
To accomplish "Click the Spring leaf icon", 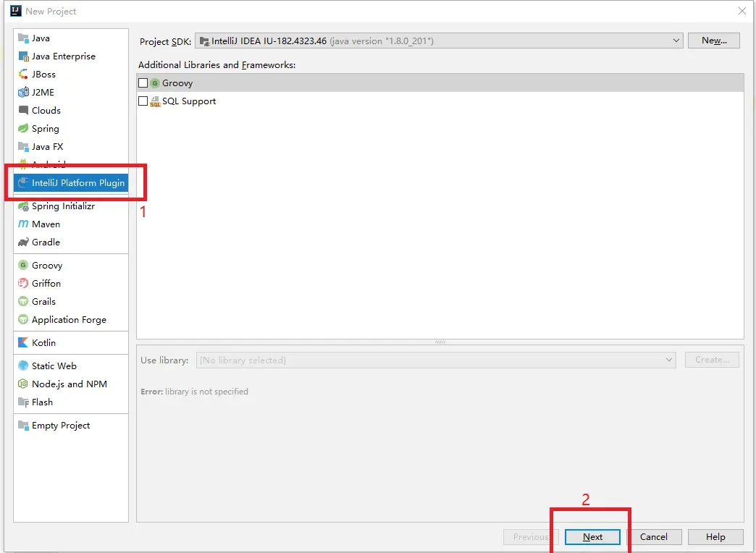I will point(23,128).
